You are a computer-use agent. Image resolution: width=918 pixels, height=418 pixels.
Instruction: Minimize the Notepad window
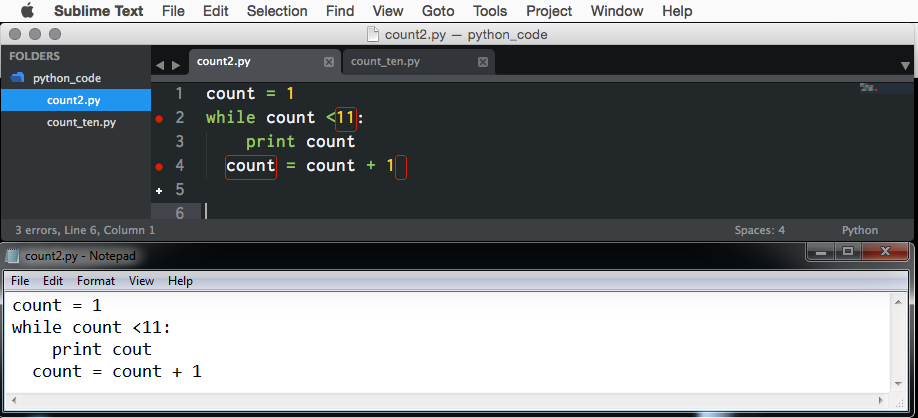pos(820,252)
